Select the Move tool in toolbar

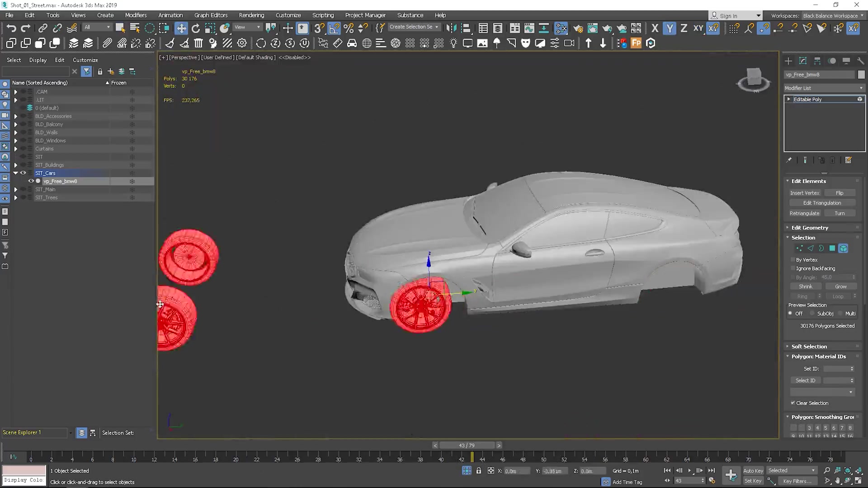point(287,28)
